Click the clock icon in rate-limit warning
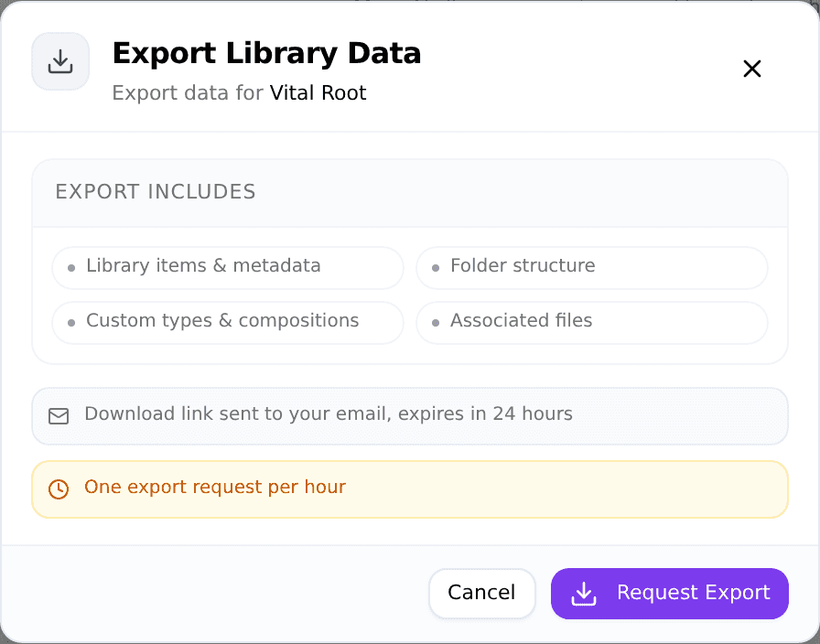820x644 pixels. pyautogui.click(x=59, y=489)
